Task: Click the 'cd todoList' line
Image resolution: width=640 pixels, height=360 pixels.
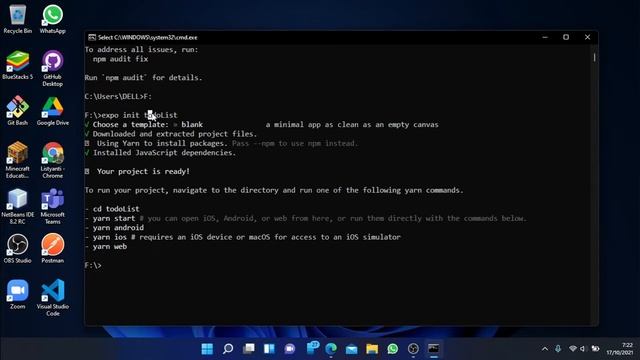Action: 116,209
